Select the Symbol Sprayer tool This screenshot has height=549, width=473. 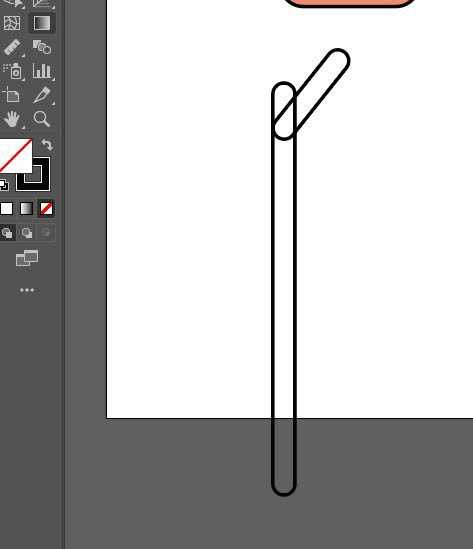pyautogui.click(x=13, y=71)
